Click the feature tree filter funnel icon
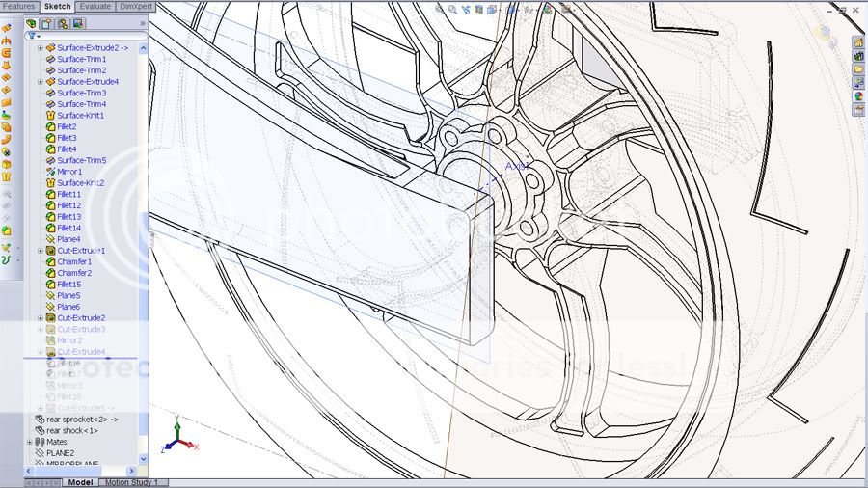The width and height of the screenshot is (868, 488). [x=32, y=36]
